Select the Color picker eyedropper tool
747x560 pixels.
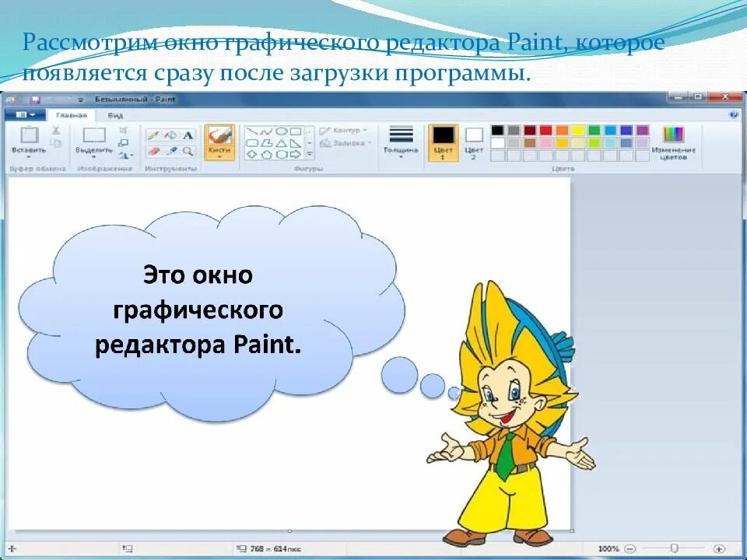(x=170, y=152)
